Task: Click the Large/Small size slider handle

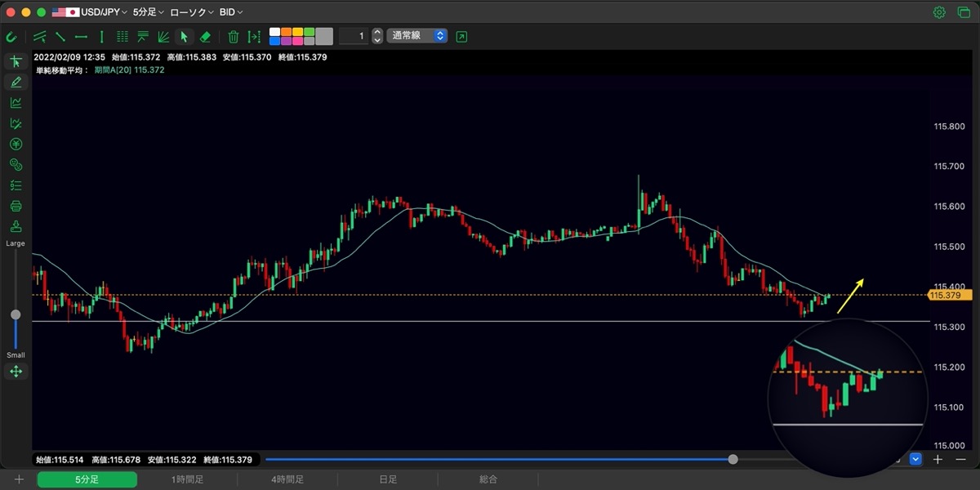Action: pyautogui.click(x=16, y=314)
